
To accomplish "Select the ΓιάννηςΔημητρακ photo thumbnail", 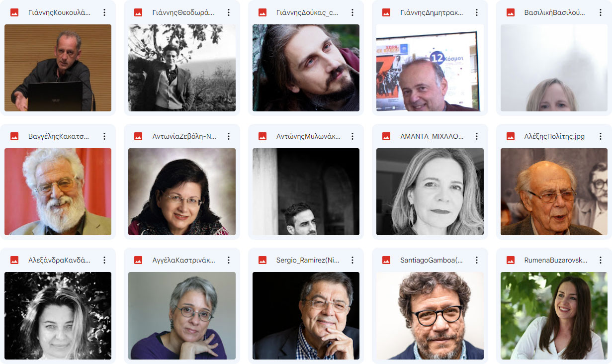I will point(430,68).
